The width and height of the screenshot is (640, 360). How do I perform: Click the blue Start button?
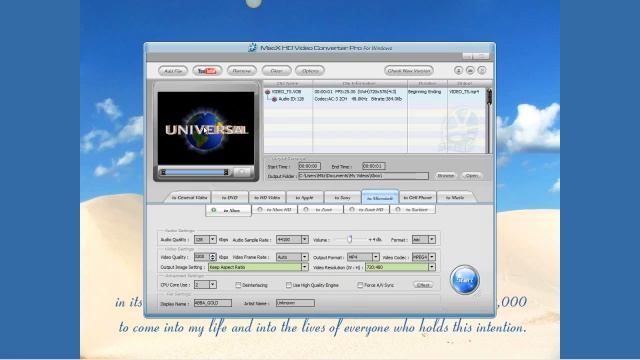click(x=464, y=280)
